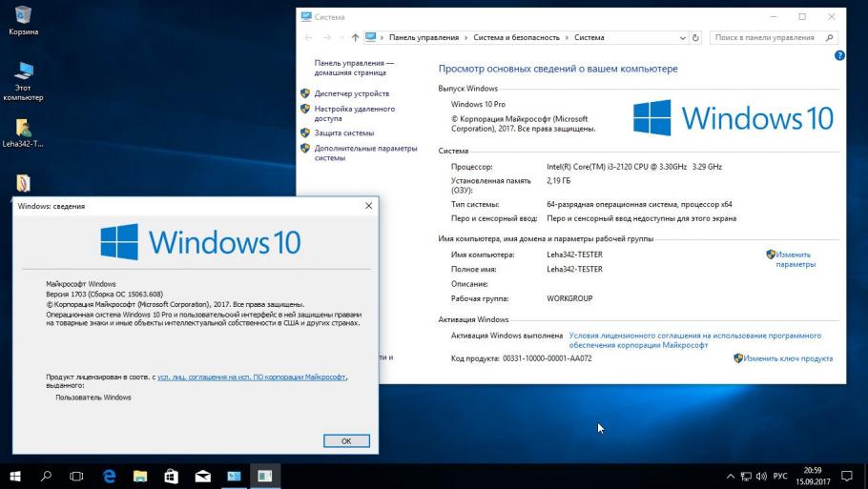Show hidden tray icons chevron
The height and width of the screenshot is (489, 868).
pyautogui.click(x=730, y=477)
